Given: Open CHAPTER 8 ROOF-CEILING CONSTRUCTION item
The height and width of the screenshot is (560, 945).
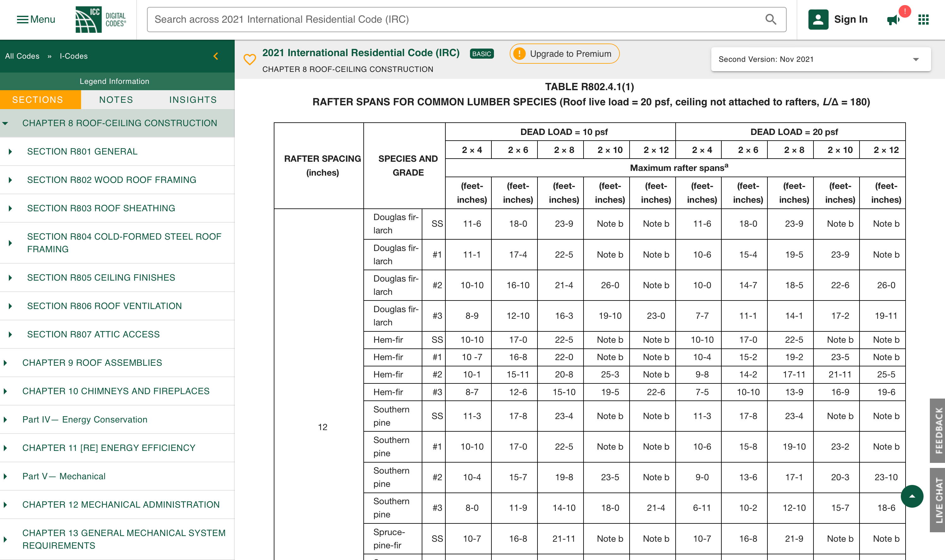Looking at the screenshot, I should (x=120, y=123).
